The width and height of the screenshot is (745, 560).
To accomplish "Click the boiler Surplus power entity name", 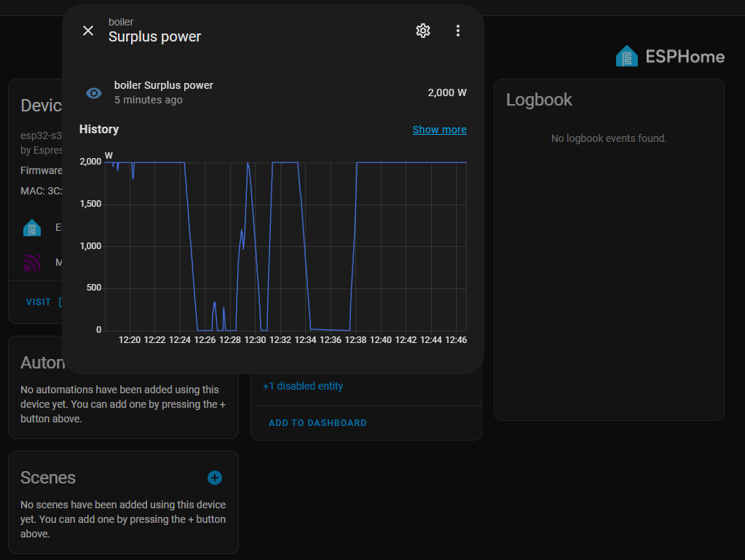I will 163,85.
